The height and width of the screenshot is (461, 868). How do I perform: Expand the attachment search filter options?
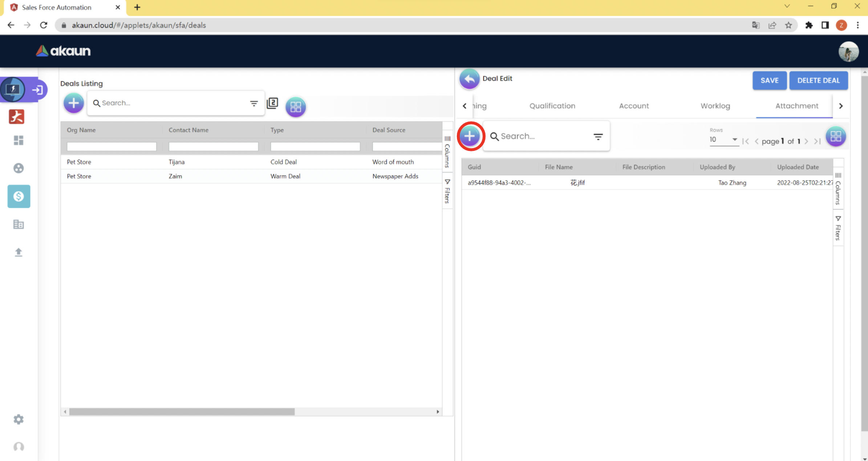pyautogui.click(x=598, y=136)
